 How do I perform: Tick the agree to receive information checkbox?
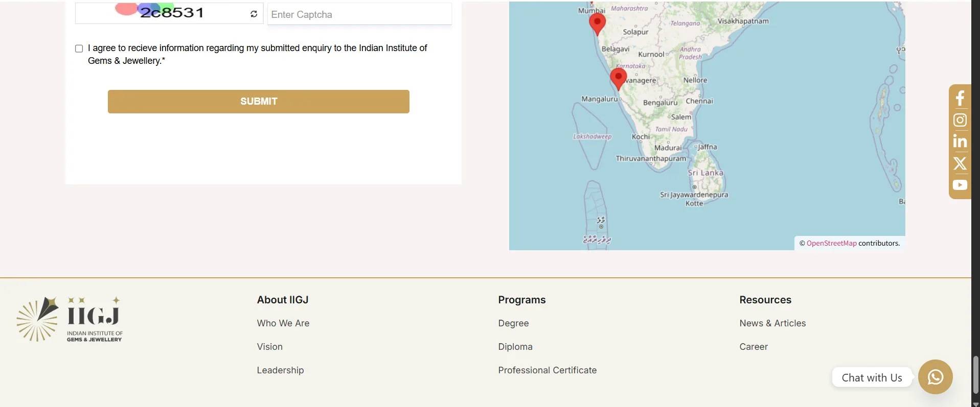click(79, 49)
